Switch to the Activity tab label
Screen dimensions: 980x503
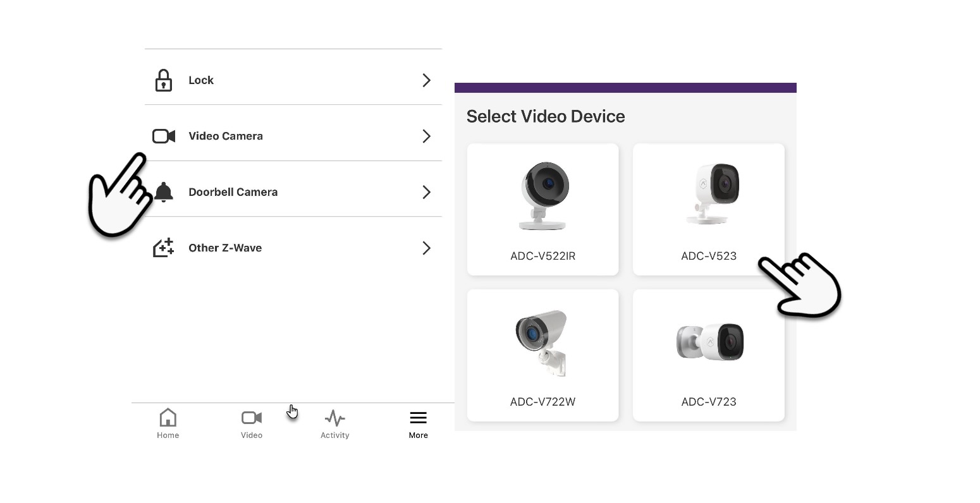point(335,435)
